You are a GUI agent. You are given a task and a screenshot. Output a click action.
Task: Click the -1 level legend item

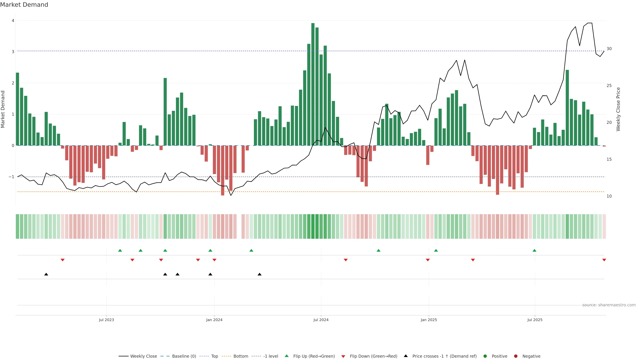(271, 356)
